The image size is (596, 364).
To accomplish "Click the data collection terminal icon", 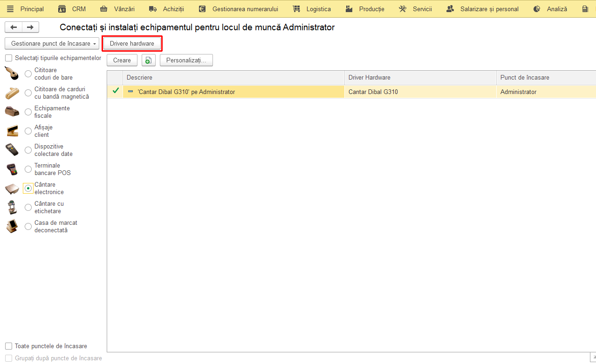I will tap(12, 150).
